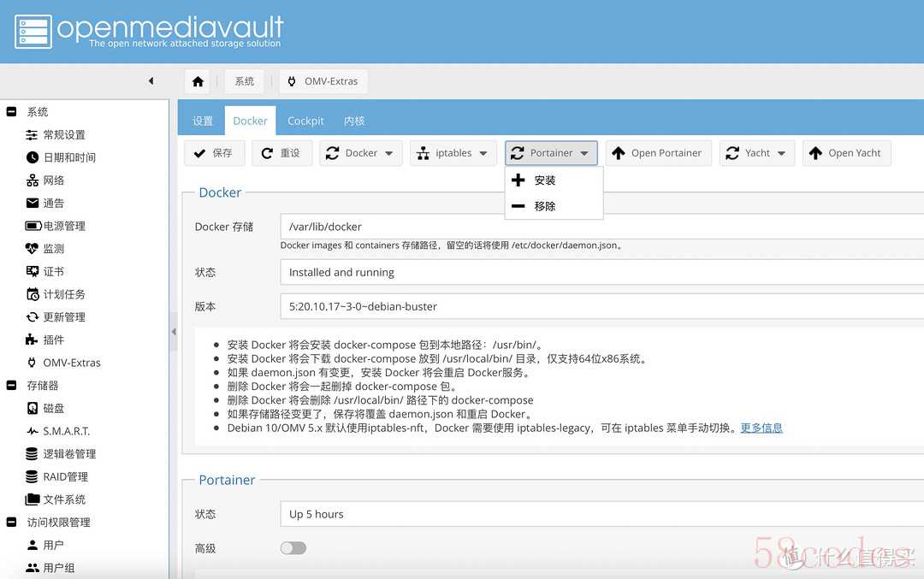Open 电源管理 battery icon
Viewport: 924px width, 579px height.
pos(33,226)
